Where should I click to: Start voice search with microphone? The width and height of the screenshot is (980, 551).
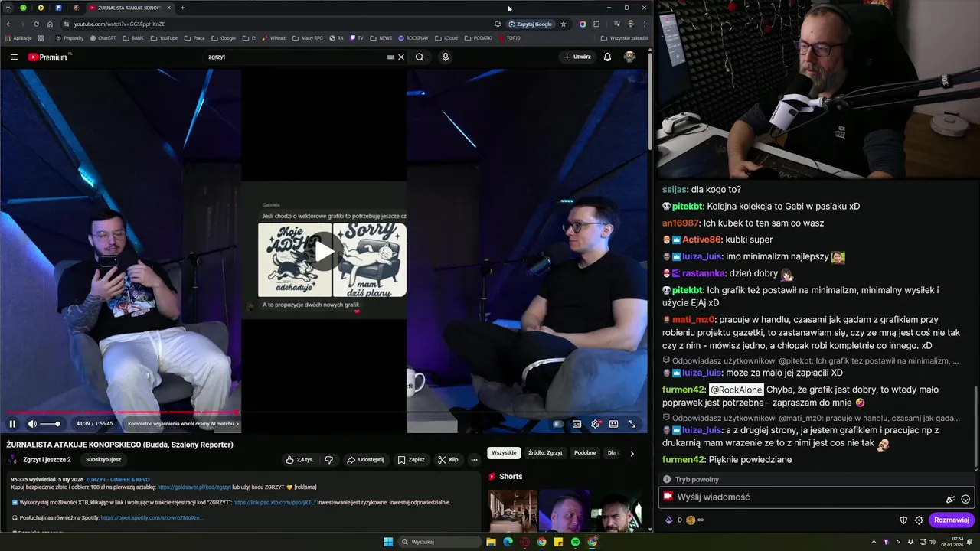pyautogui.click(x=445, y=57)
